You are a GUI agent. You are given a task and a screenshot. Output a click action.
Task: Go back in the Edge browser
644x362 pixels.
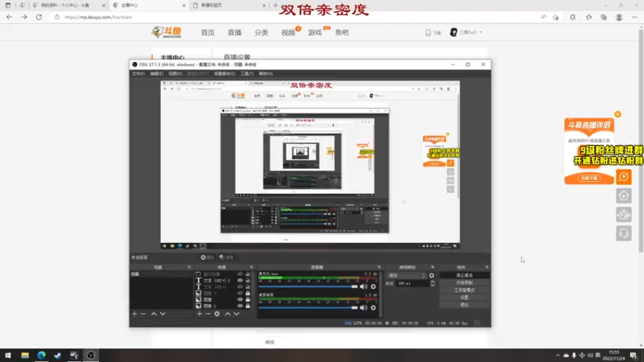pyautogui.click(x=9, y=17)
